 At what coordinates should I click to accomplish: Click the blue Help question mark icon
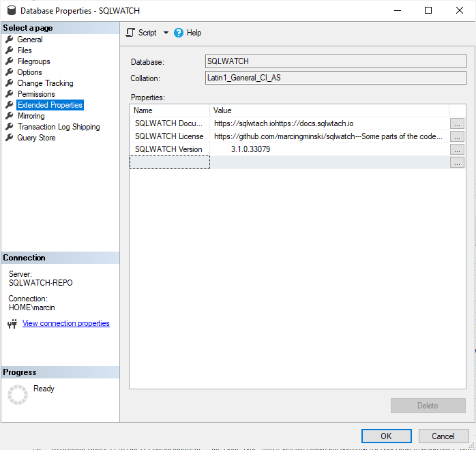coord(179,33)
